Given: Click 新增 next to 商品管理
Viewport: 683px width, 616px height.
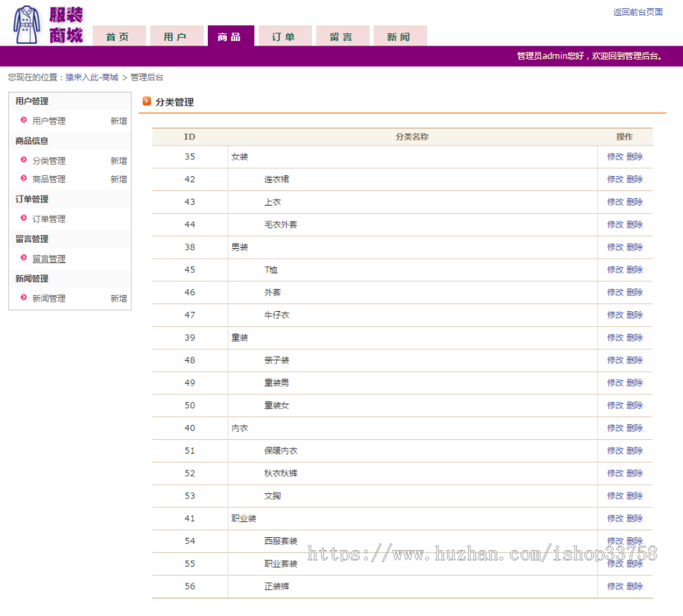Looking at the screenshot, I should coord(118,179).
